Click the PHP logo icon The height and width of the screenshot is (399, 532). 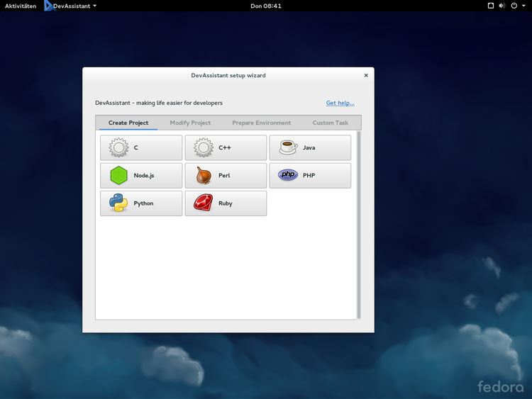click(288, 175)
